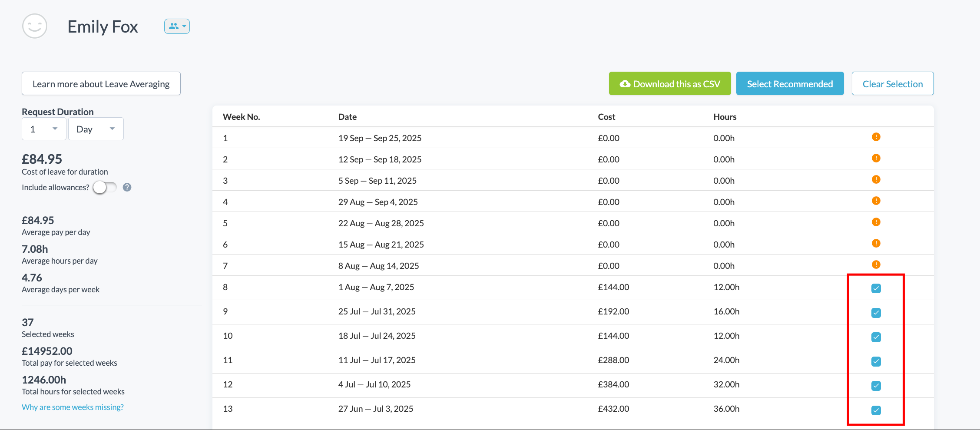Screen dimensions: 980x430
Task: Click Download this as CSV button
Action: (x=669, y=84)
